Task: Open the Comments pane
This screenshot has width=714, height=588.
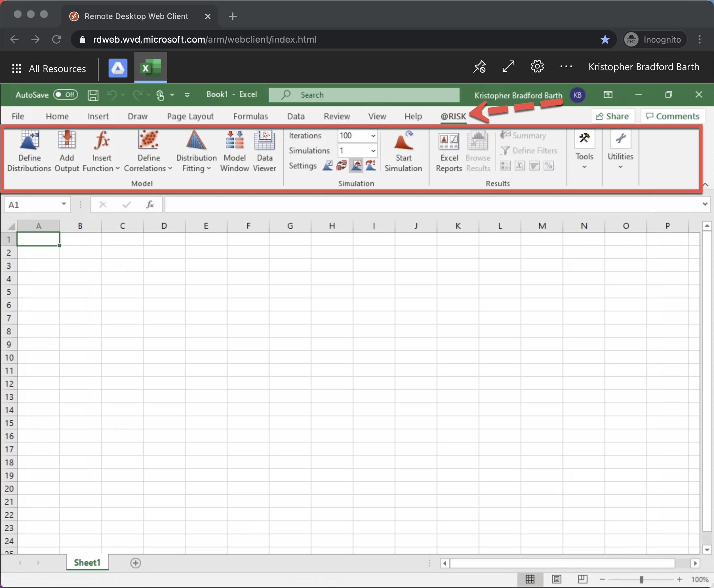Action: 673,116
